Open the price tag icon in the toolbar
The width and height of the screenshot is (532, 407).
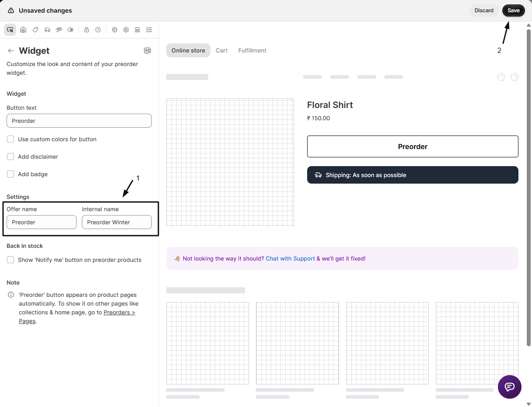35,30
